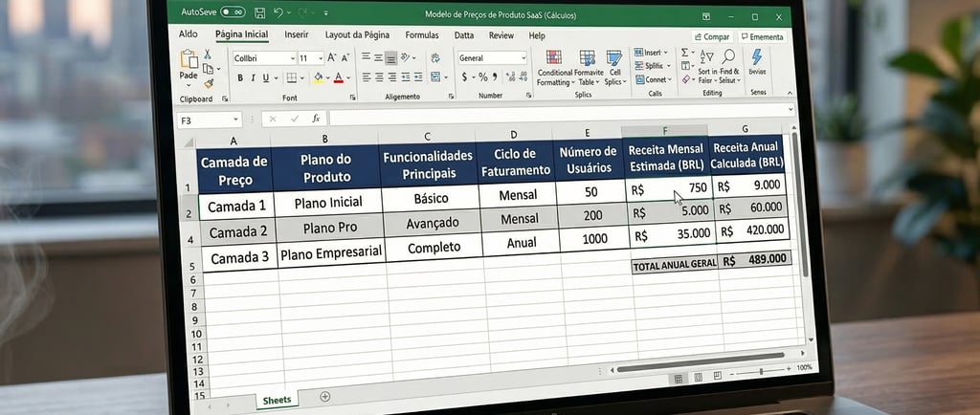The height and width of the screenshot is (415, 980).
Task: Select the highlighted Bottom Align icon
Action: [390, 57]
